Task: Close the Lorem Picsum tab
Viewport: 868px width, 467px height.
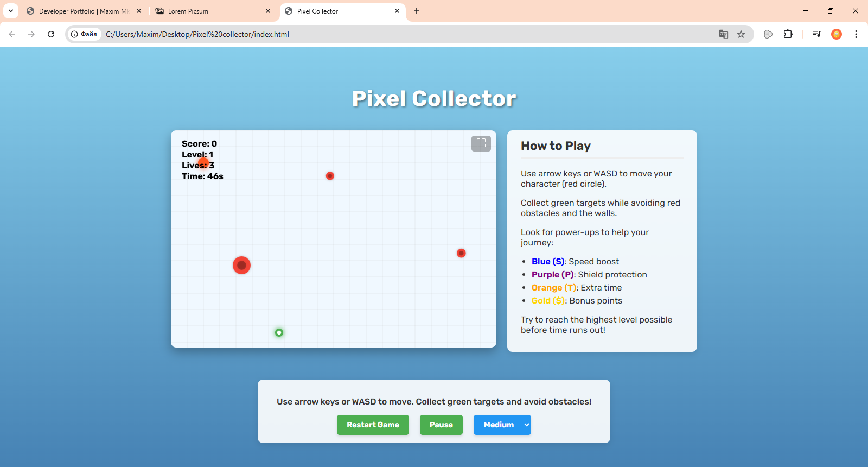Action: 268,11
